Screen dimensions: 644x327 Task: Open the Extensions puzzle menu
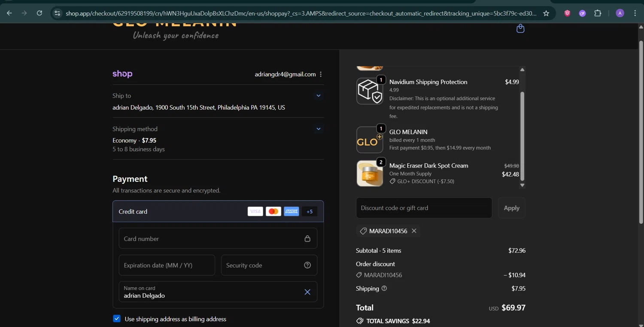[598, 13]
